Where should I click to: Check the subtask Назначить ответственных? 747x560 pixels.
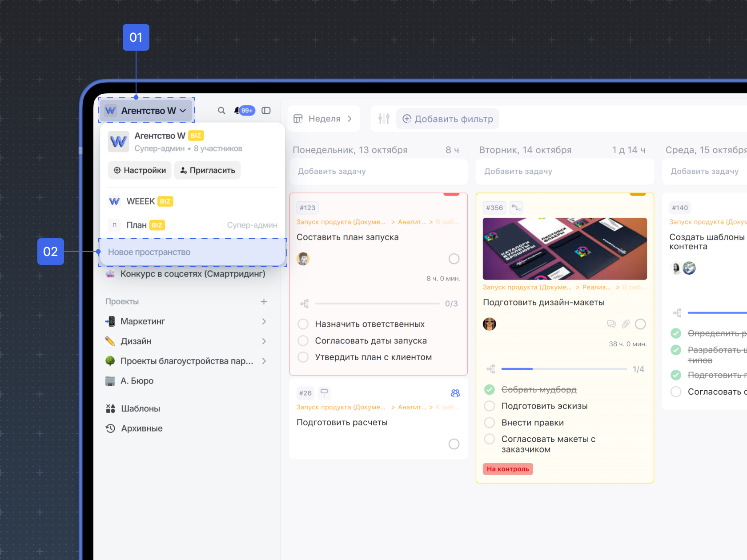click(x=303, y=324)
